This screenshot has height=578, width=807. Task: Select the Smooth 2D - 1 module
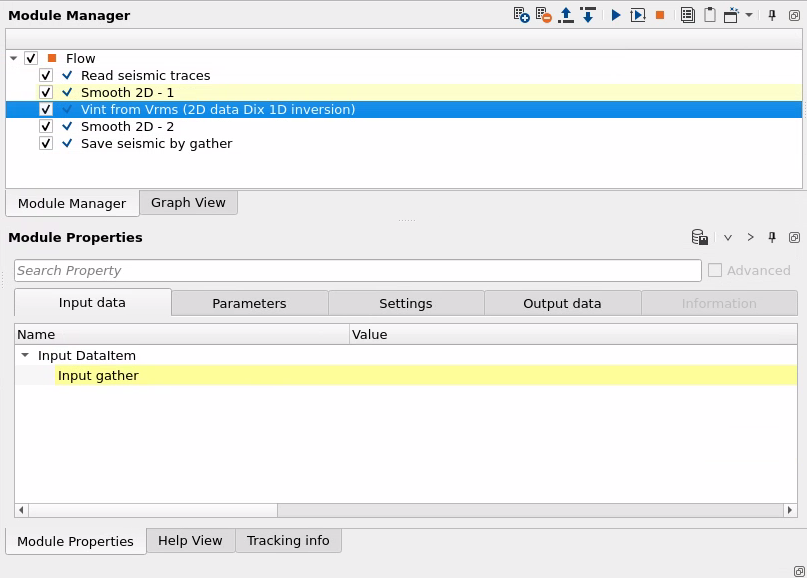click(127, 93)
